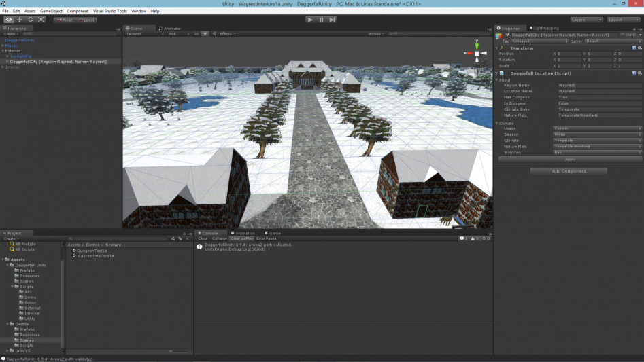Open the GameObject menu
Viewport: 644px width, 362px height.
(x=51, y=11)
